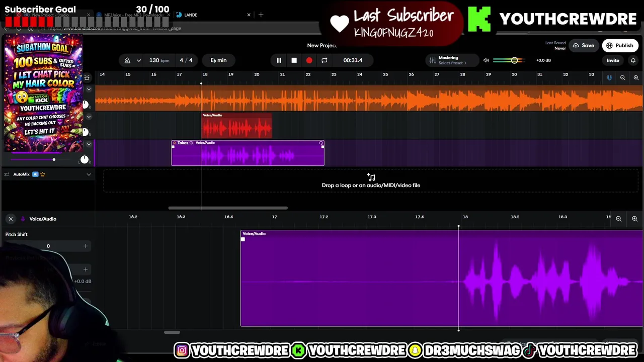The width and height of the screenshot is (644, 362).
Task: Click the microphone icon beside Voice/Audio
Action: pyautogui.click(x=22, y=219)
